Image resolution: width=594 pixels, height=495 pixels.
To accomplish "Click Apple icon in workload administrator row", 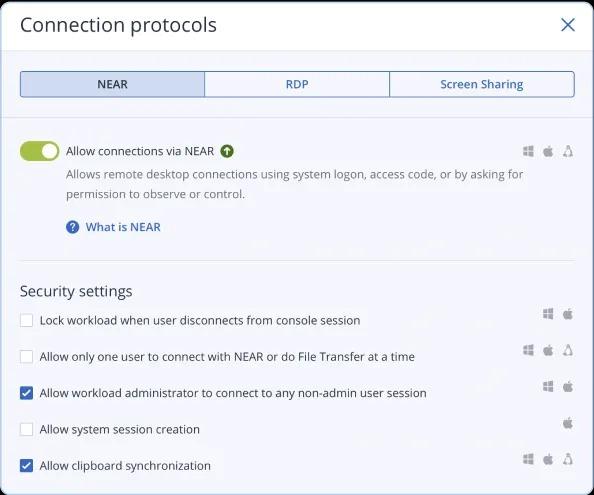I will (568, 387).
